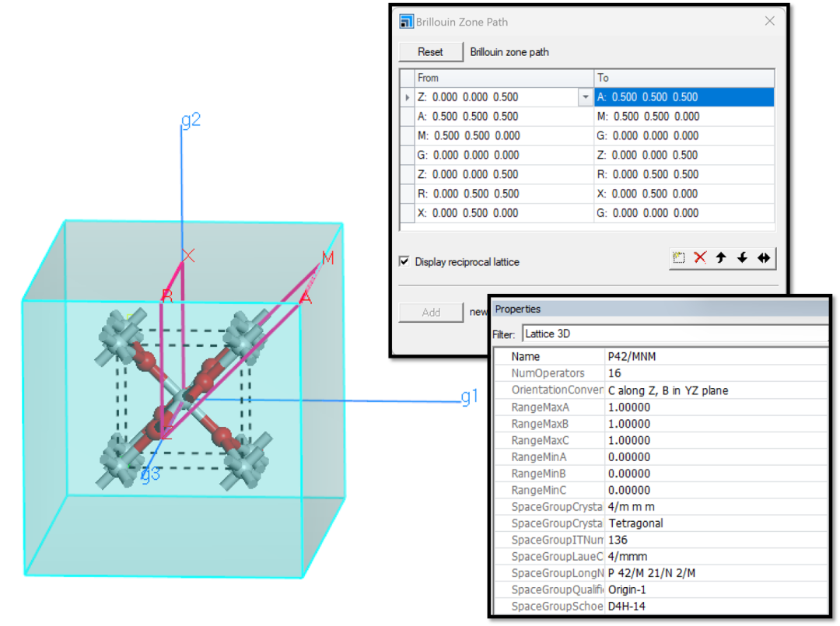Select OrientationConvention value C along Z

(x=716, y=390)
